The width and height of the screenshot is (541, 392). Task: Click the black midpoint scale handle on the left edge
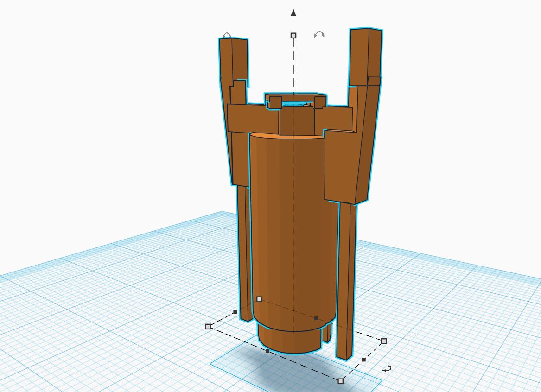(235, 312)
